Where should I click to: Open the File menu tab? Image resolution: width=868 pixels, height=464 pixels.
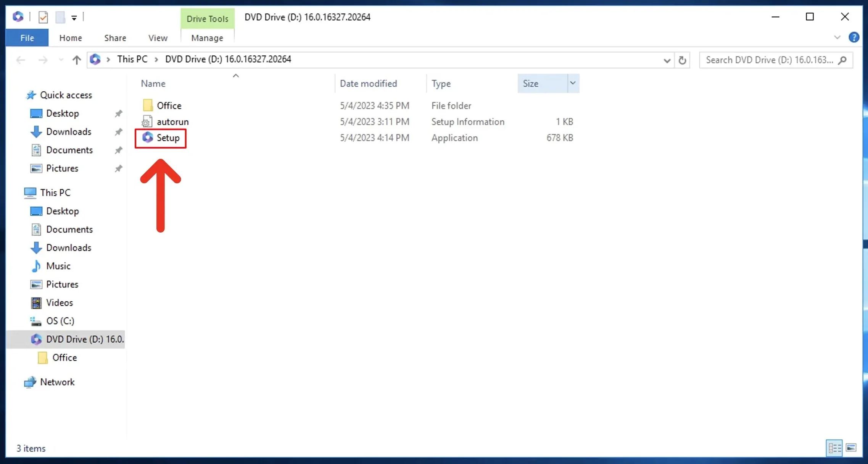pos(27,38)
